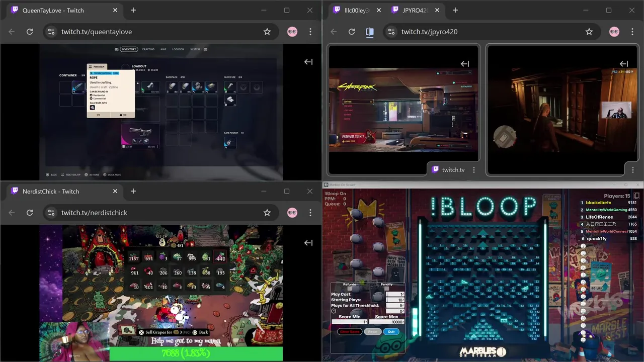Viewport: 644px width, 362px height.
Task: Bookmark the twitch.tv/nerdistchick page with the star
Action: (x=267, y=213)
